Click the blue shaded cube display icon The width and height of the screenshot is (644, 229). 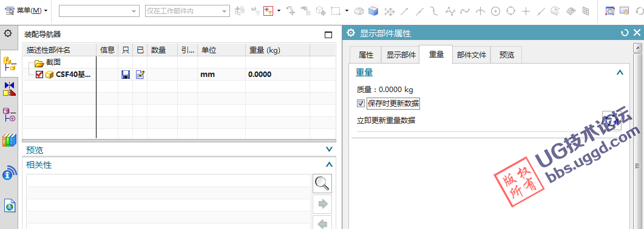point(373,11)
